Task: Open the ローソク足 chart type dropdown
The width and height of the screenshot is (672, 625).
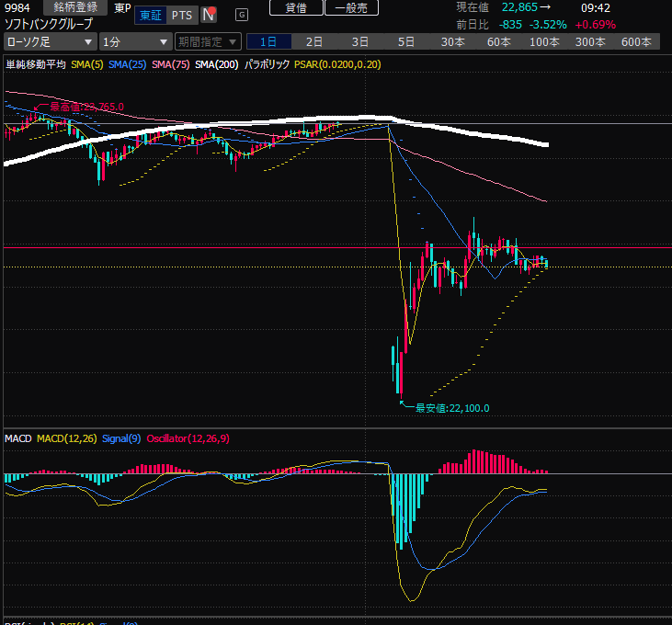Action: [x=49, y=41]
